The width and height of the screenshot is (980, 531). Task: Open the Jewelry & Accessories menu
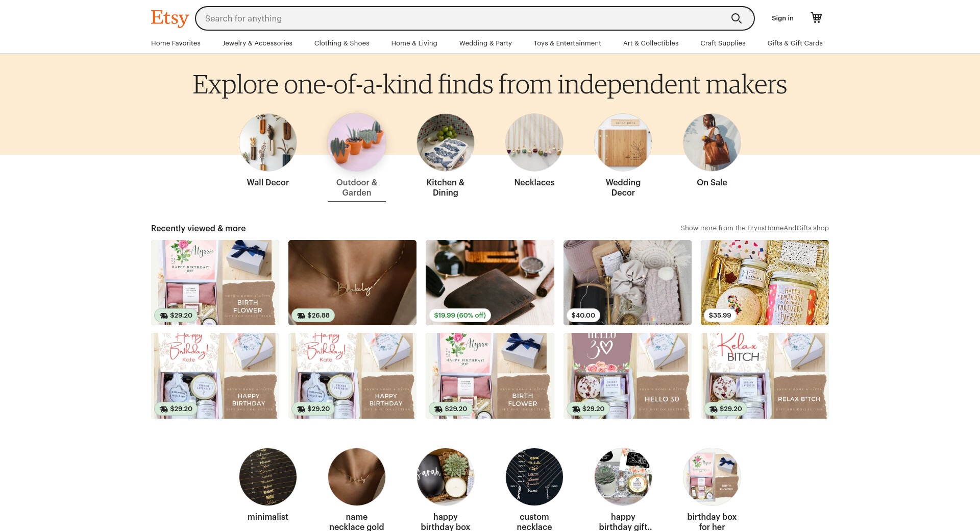coord(257,43)
